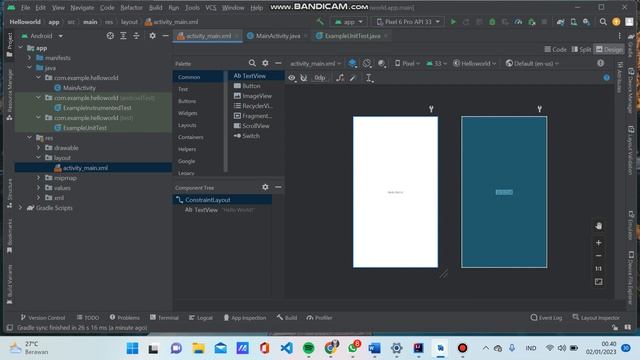Expand the Gradle Scripts node
The height and width of the screenshot is (360, 640).
(x=20, y=208)
